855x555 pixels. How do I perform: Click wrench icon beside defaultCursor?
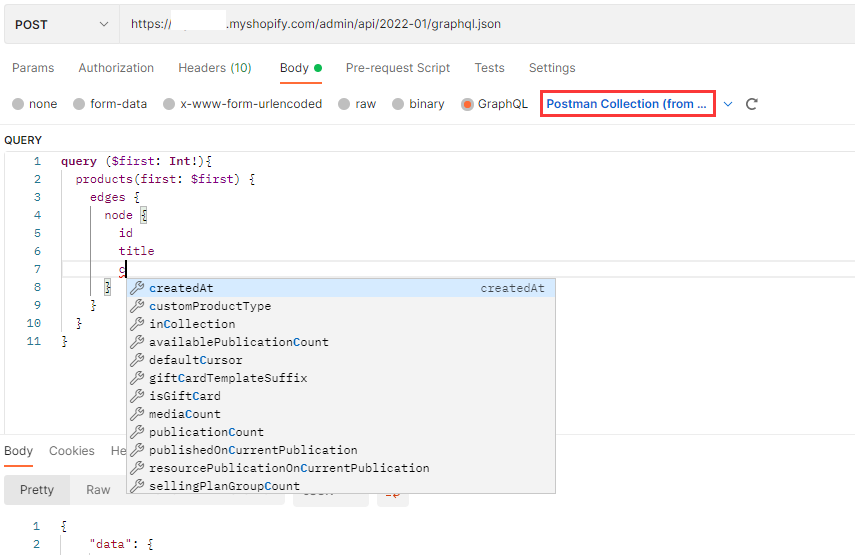pos(138,360)
